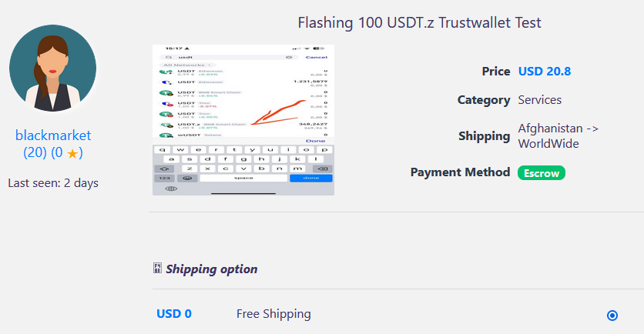Click the (0 ★) rating link
644x334 pixels.
(x=66, y=152)
